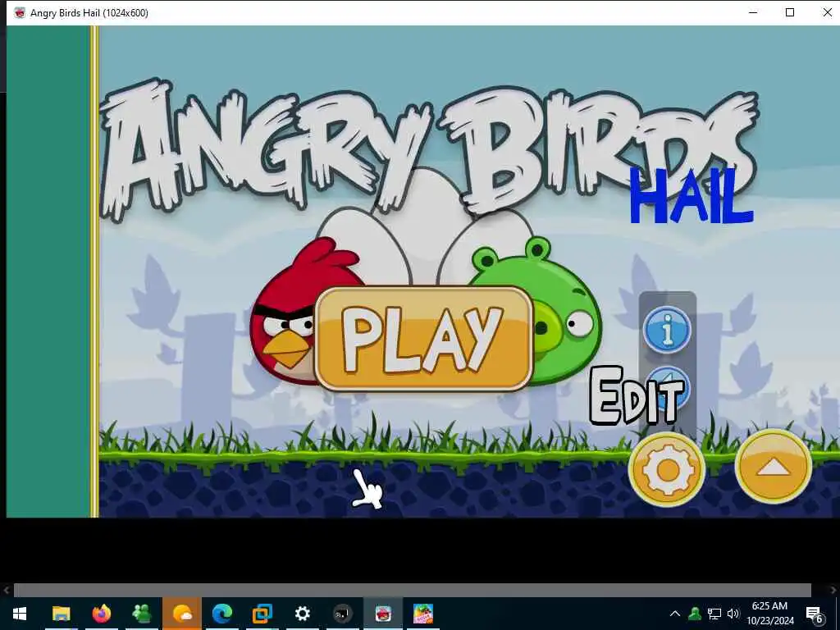This screenshot has height=630, width=840.
Task: Expand the yellow up-arrow menu button
Action: 773,467
